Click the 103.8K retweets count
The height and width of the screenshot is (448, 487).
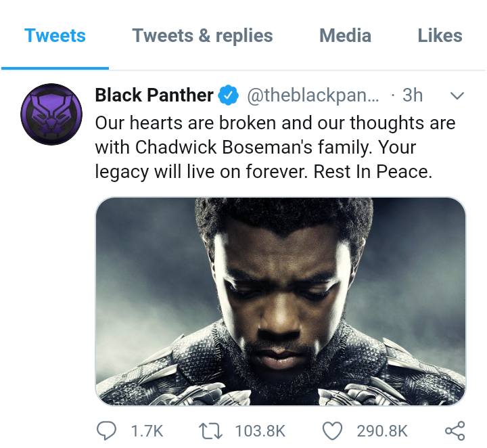pyautogui.click(x=260, y=431)
